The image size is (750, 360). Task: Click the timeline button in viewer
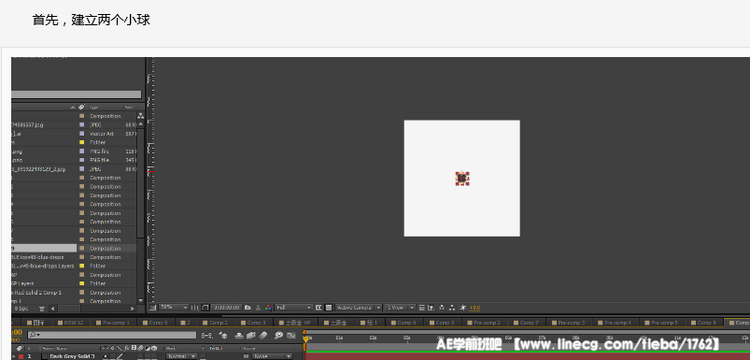[441, 307]
